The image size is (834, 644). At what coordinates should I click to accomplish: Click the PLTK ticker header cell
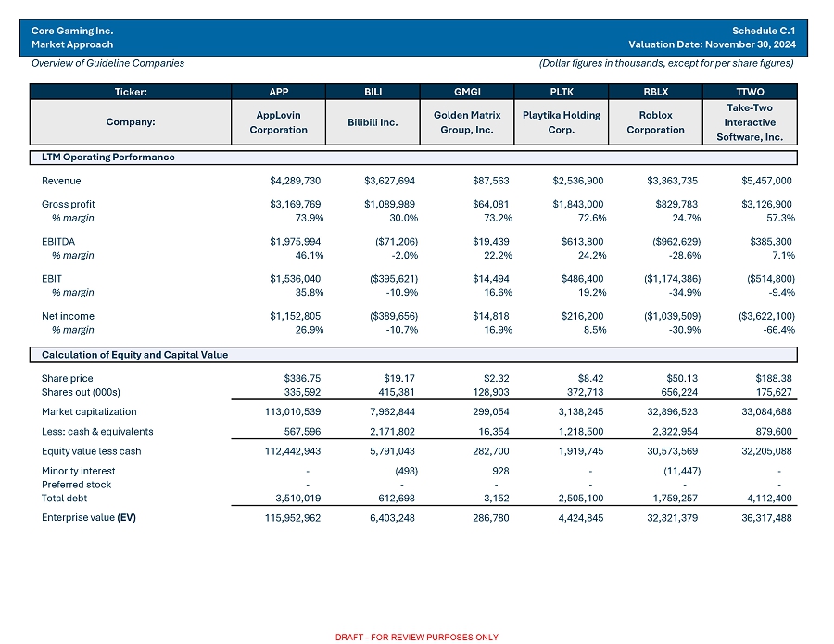point(562,92)
